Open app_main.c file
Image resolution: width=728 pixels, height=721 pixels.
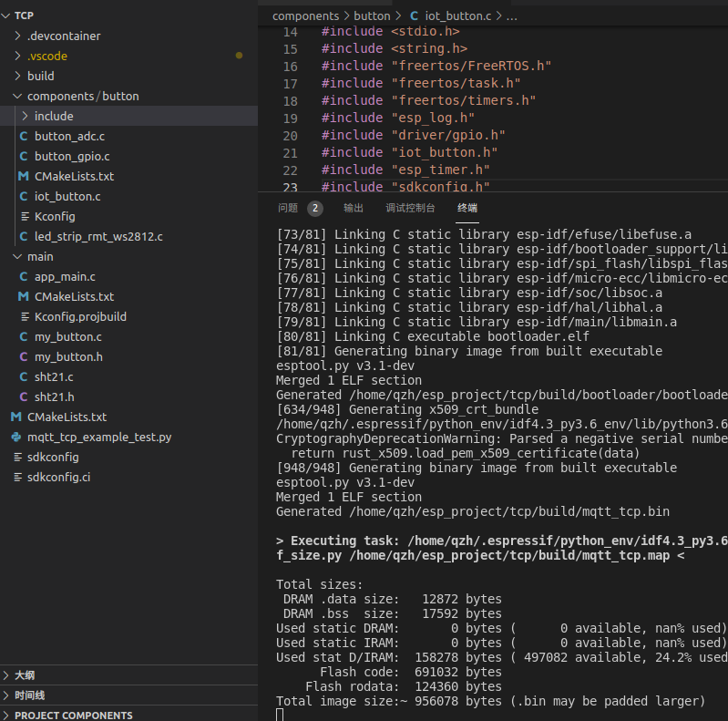pyautogui.click(x=65, y=276)
